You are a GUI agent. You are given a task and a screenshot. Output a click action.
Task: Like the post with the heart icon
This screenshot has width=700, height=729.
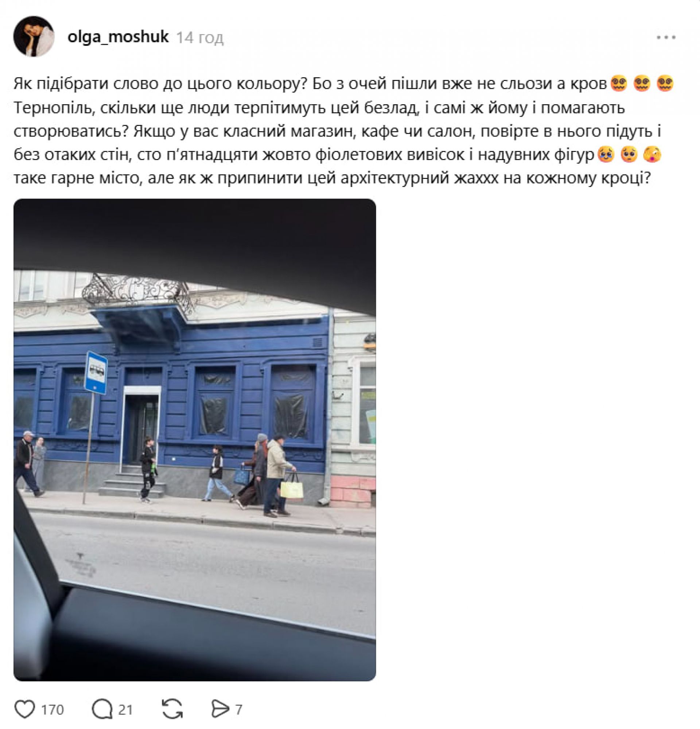(x=24, y=709)
